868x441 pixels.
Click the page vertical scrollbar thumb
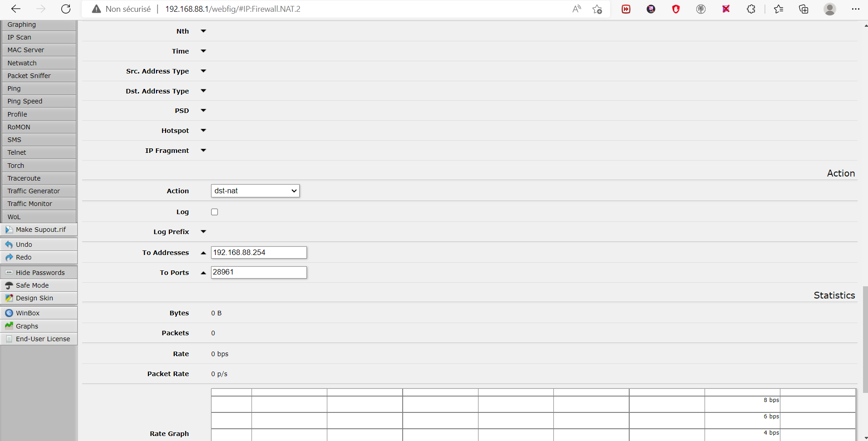pyautogui.click(x=865, y=339)
